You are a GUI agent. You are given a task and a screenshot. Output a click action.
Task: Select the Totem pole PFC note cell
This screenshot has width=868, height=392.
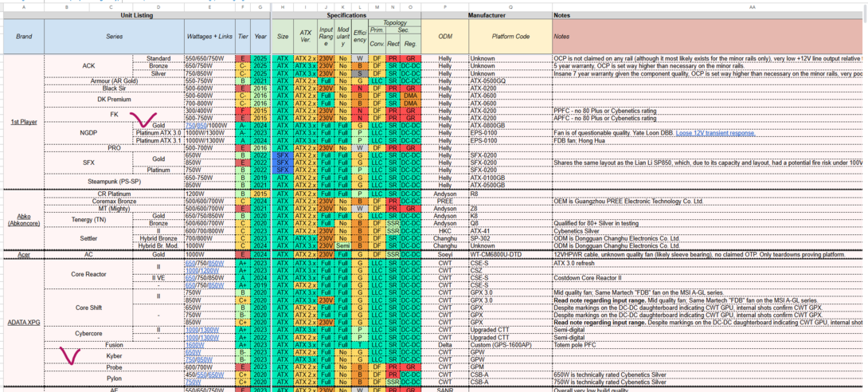(x=577, y=345)
